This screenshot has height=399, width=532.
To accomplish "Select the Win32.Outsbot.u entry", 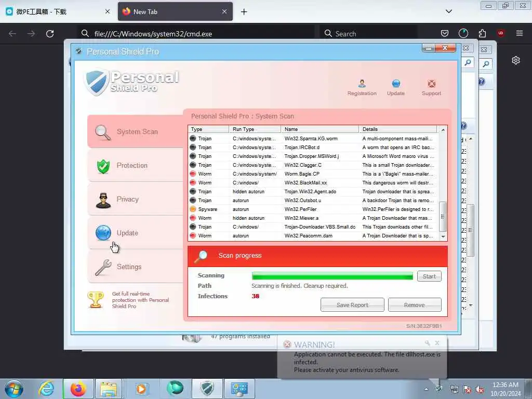I will [x=313, y=200].
